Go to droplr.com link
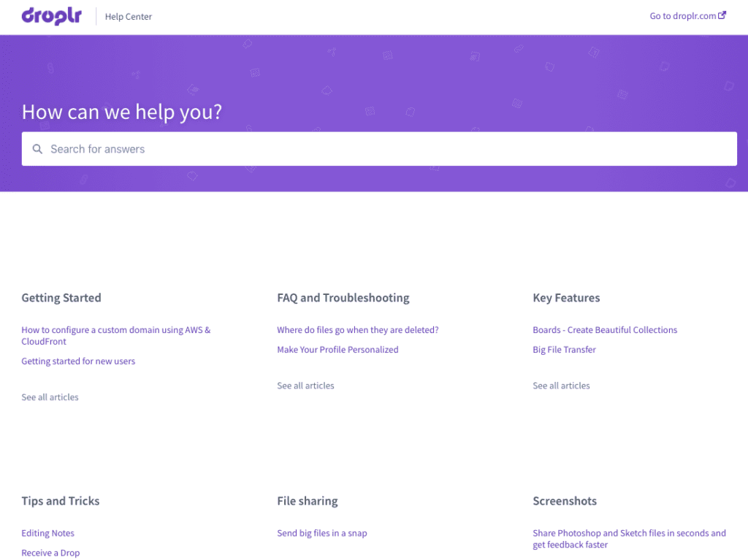The height and width of the screenshot is (560, 748). 688,16
